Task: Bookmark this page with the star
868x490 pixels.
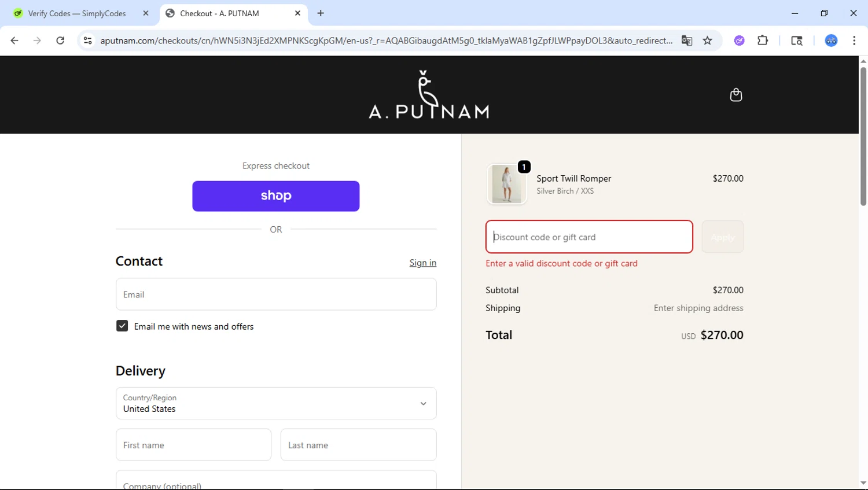Action: tap(707, 40)
